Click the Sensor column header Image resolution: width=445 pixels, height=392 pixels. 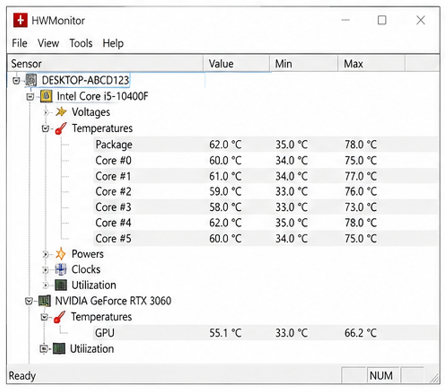pos(105,64)
